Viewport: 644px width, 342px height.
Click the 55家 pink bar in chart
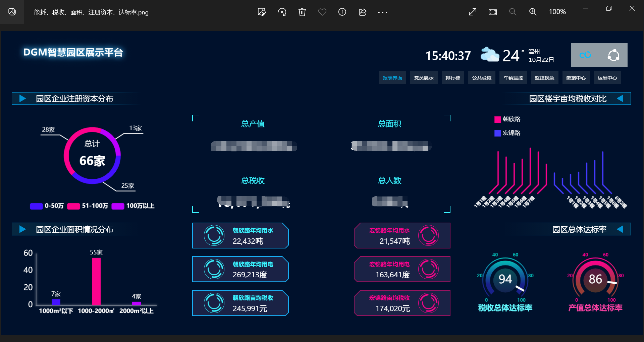coord(96,281)
